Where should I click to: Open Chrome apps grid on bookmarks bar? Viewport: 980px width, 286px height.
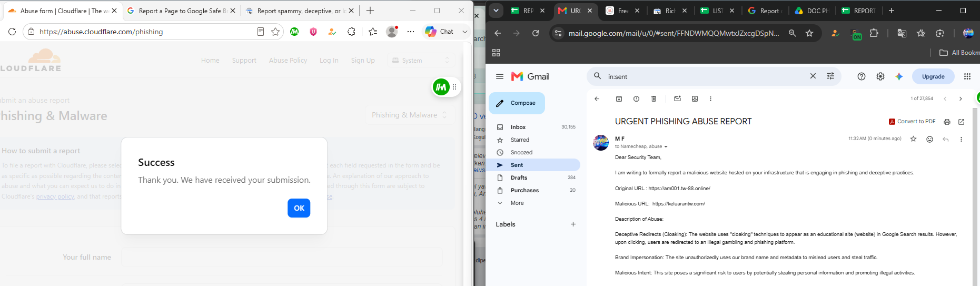click(496, 53)
